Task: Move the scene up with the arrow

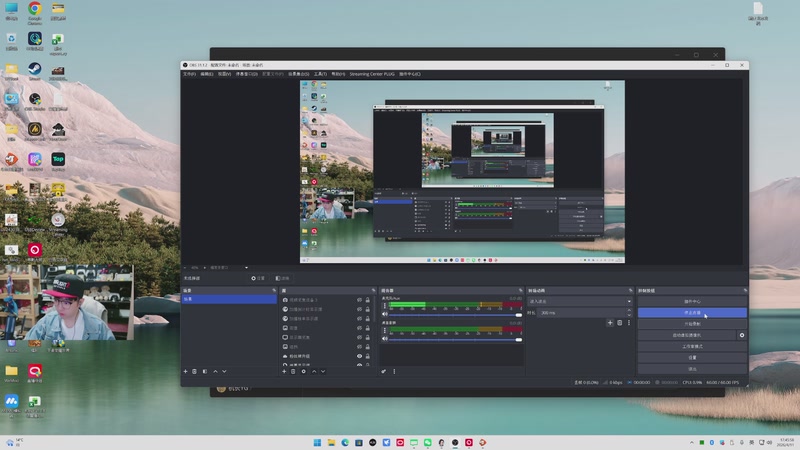Action: (215, 371)
